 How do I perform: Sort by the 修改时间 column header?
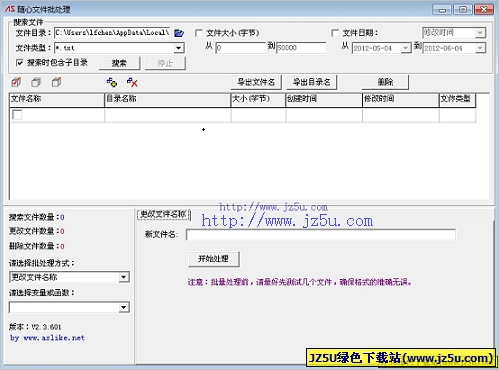(x=401, y=100)
